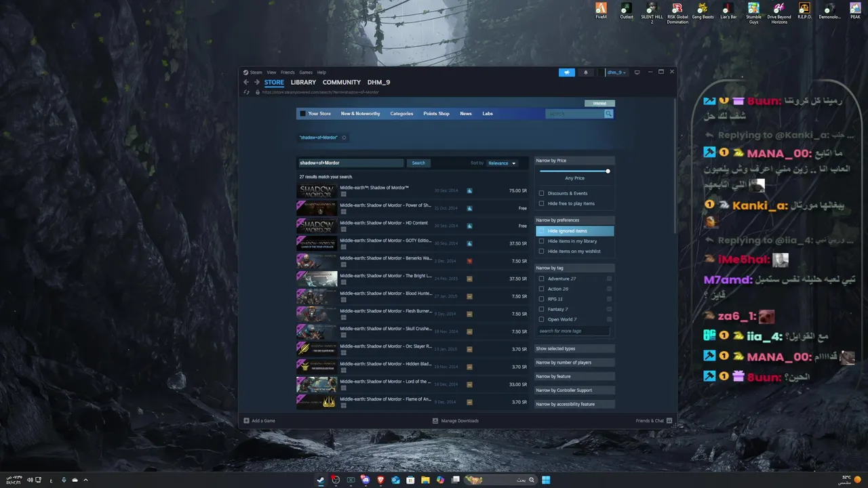Expand Narrow by accessibility feature section
868x488 pixels.
point(574,404)
